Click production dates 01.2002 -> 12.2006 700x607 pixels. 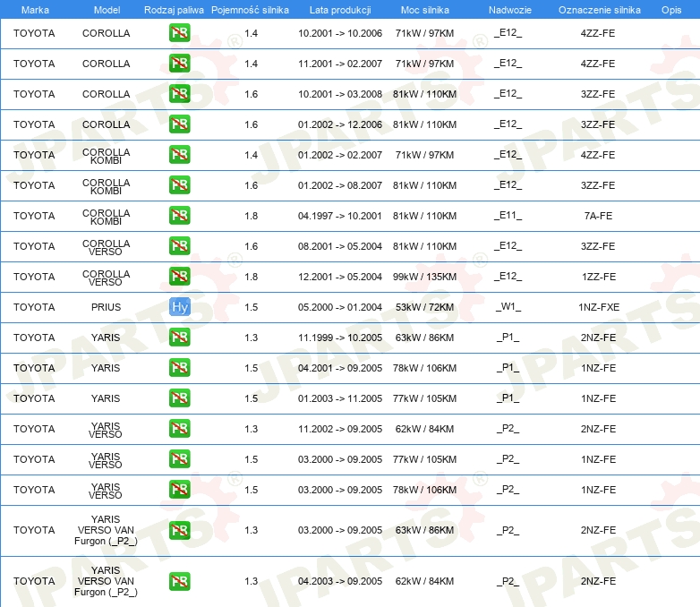click(340, 124)
